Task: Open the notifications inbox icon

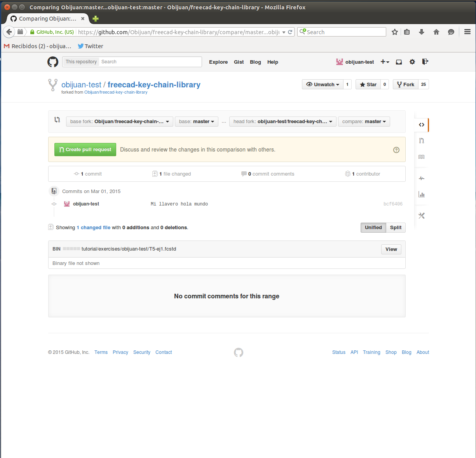Action: (399, 62)
